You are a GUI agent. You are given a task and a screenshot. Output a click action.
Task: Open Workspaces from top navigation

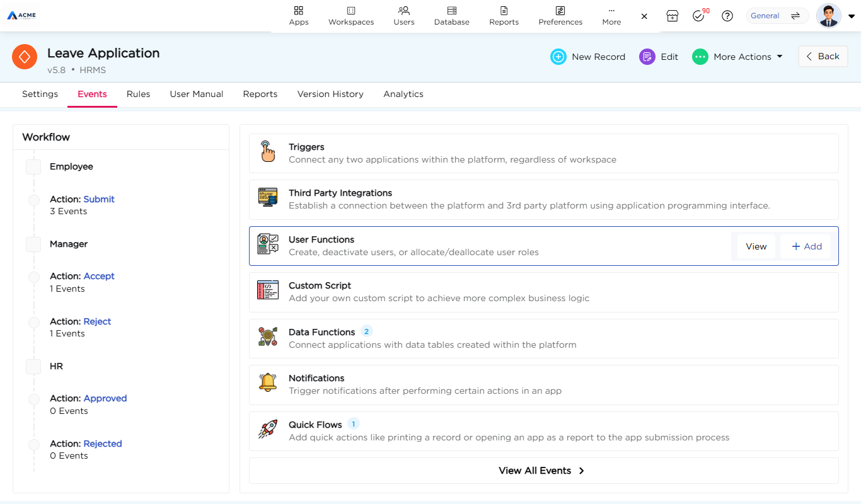pyautogui.click(x=351, y=16)
